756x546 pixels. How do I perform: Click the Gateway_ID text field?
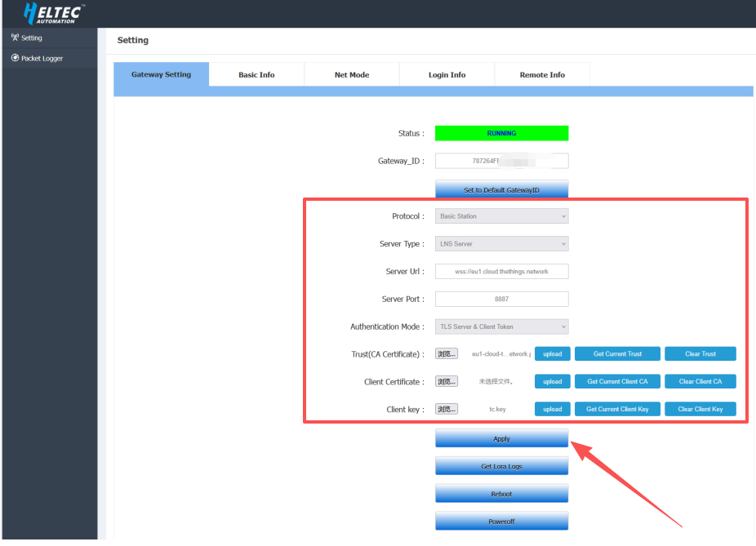[501, 161]
